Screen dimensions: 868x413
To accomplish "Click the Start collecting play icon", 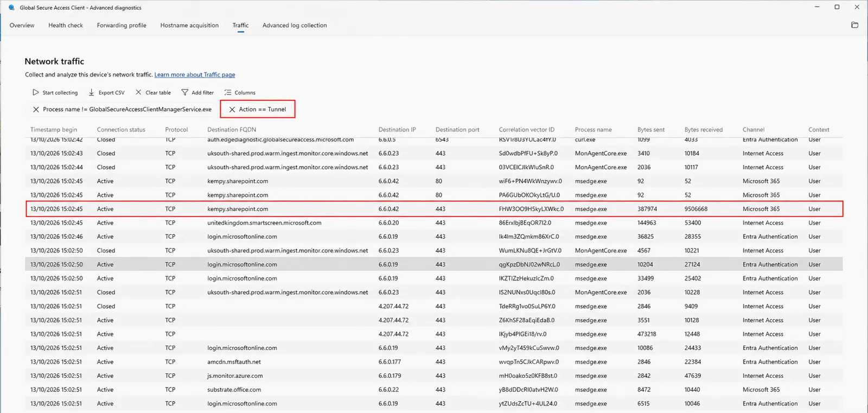I will tap(36, 93).
